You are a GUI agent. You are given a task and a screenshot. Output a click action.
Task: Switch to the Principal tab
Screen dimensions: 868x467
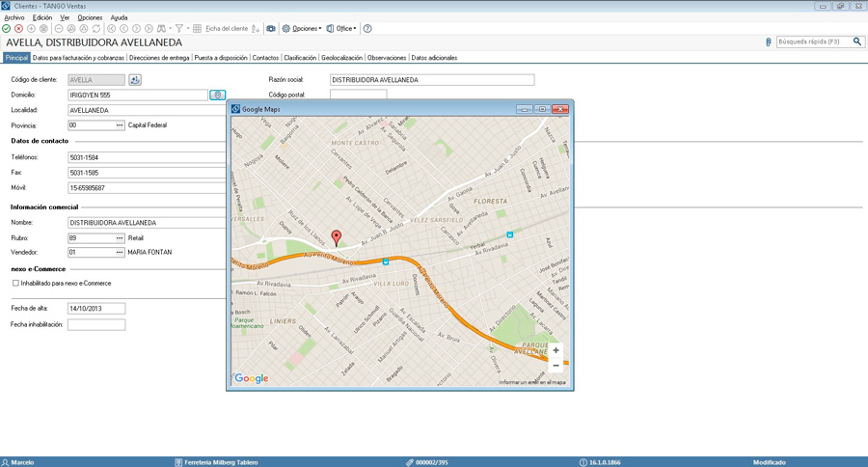pos(16,58)
